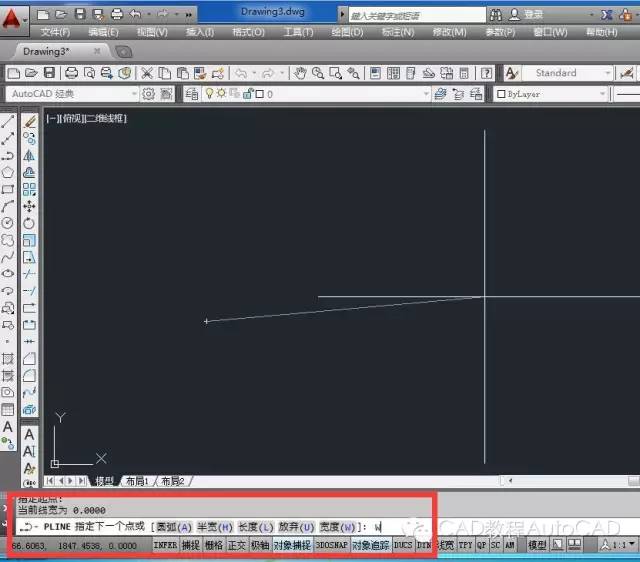Click Save icon in standard toolbar
Image resolution: width=640 pixels, height=562 pixels.
(x=49, y=73)
